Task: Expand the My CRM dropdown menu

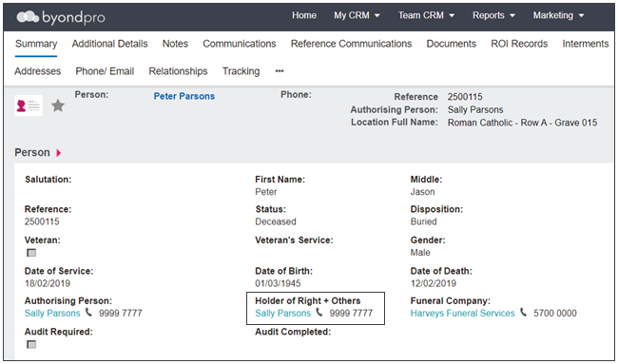Action: [x=357, y=16]
